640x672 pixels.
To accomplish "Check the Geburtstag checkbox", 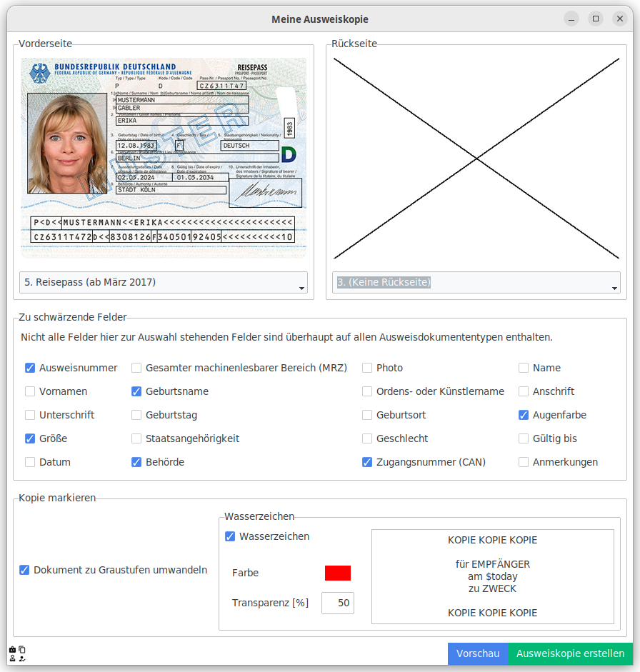I will [136, 415].
